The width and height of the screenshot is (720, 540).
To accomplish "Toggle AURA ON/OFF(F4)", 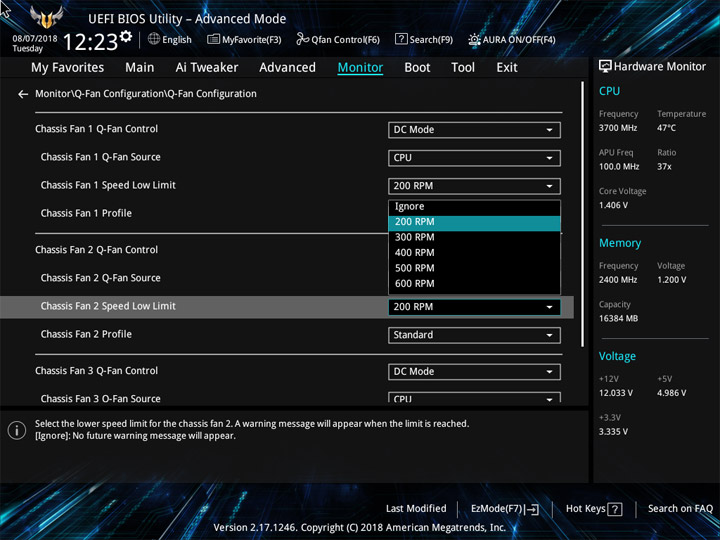I will (512, 39).
